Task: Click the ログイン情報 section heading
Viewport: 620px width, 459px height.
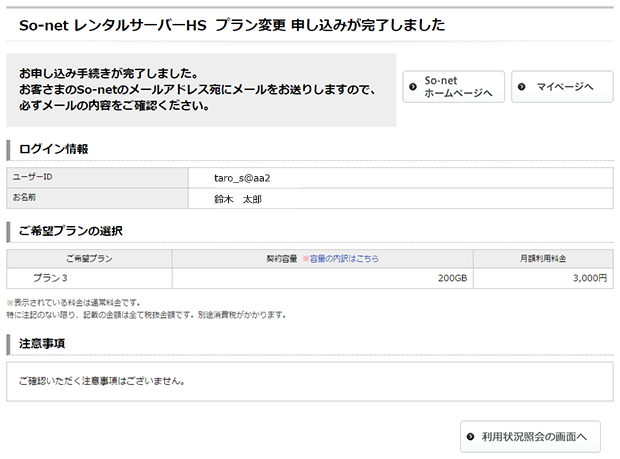Action: click(x=54, y=149)
